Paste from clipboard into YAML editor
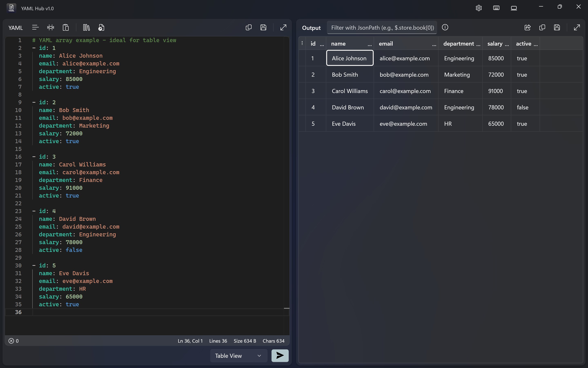Image resolution: width=588 pixels, height=368 pixels. pos(66,28)
